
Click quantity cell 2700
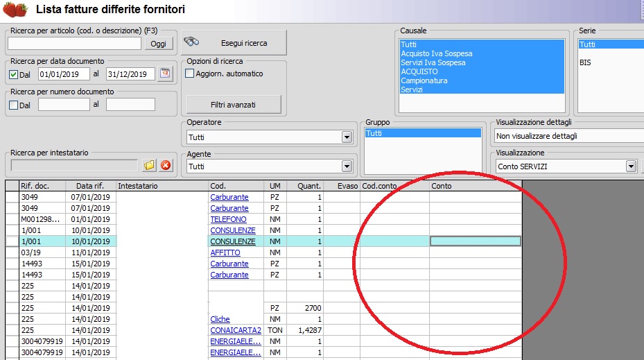(x=304, y=308)
